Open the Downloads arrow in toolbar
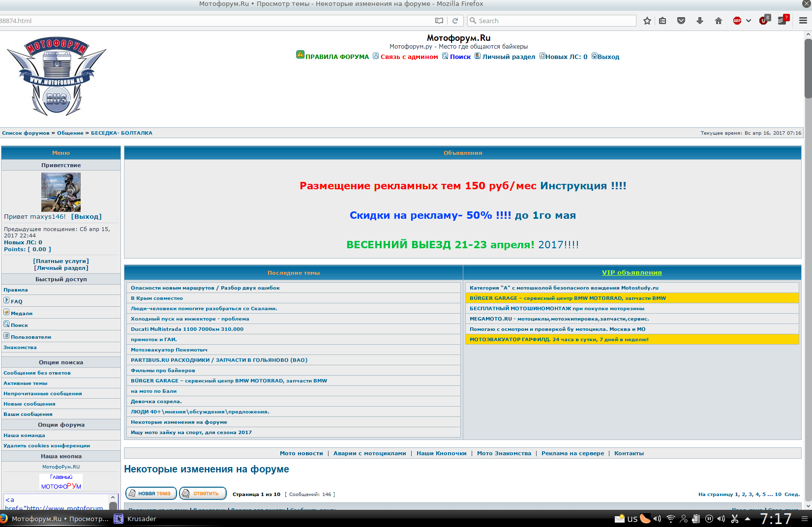This screenshot has width=812, height=527. [x=700, y=21]
